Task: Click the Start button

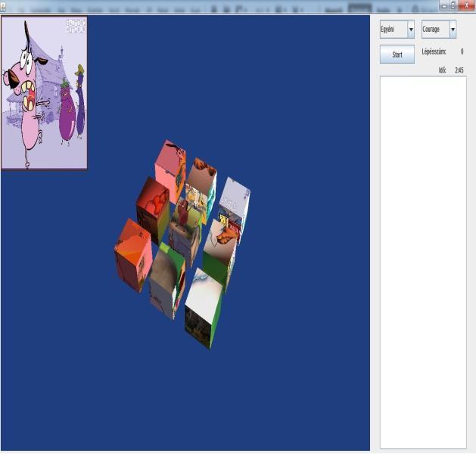Action: [x=397, y=54]
